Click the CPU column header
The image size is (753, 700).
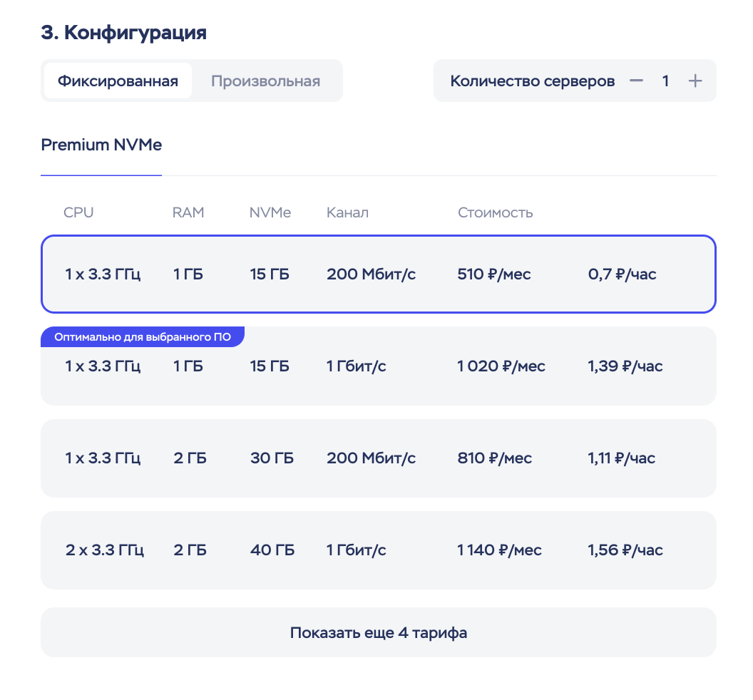pos(78,212)
